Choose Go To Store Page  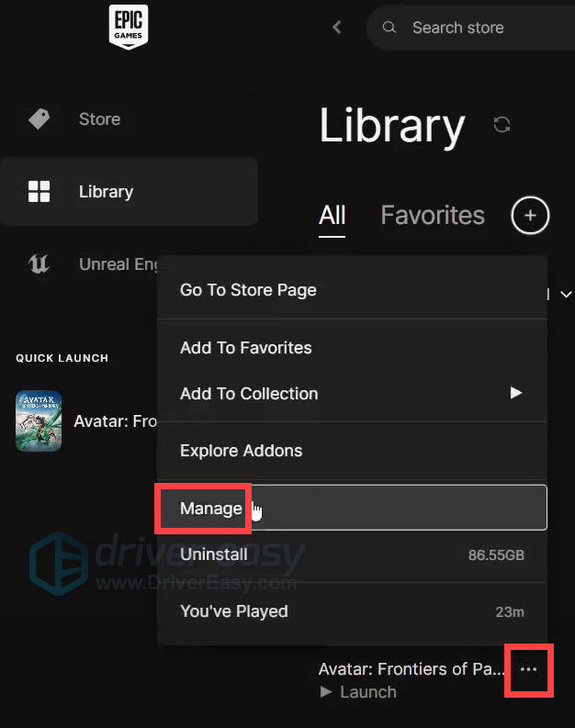[x=352, y=290]
